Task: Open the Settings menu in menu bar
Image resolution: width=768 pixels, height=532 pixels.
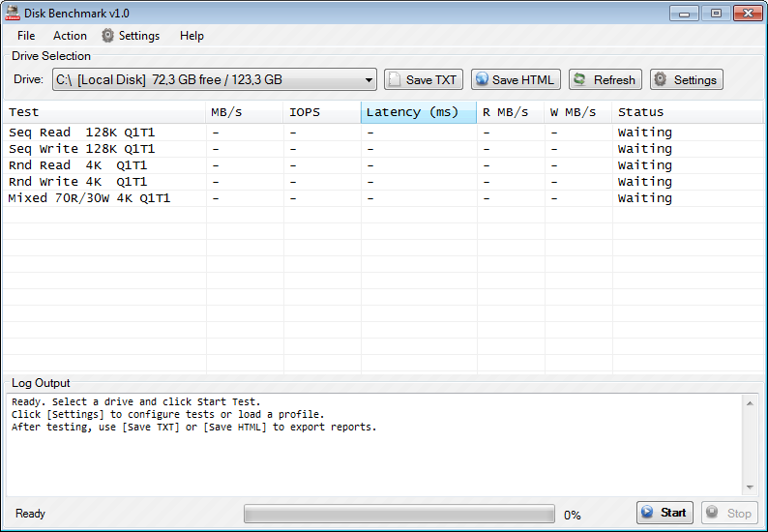Action: pyautogui.click(x=131, y=36)
